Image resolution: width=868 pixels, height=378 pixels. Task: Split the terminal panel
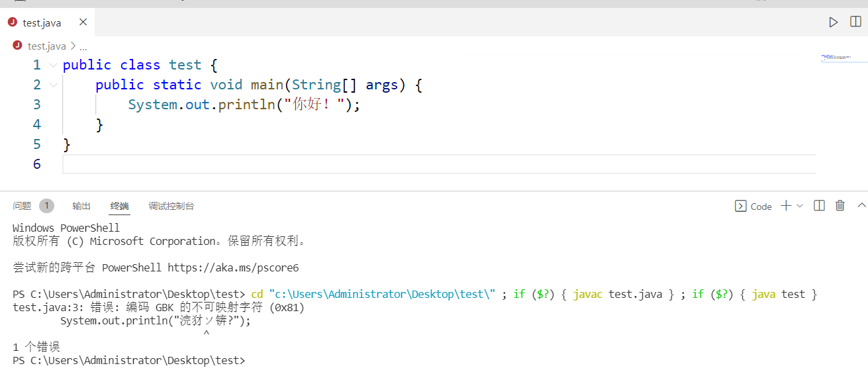[x=819, y=206]
